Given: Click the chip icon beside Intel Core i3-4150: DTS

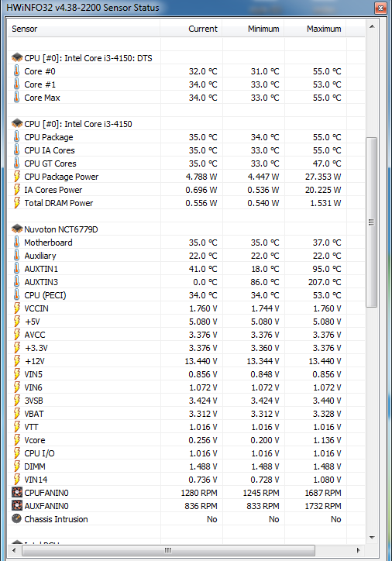Looking at the screenshot, I should tap(17, 57).
